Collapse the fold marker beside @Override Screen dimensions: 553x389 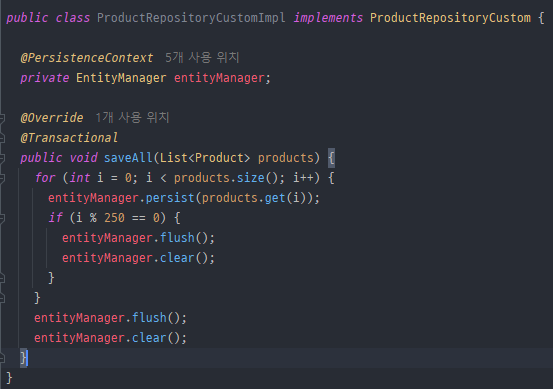pyautogui.click(x=2, y=118)
